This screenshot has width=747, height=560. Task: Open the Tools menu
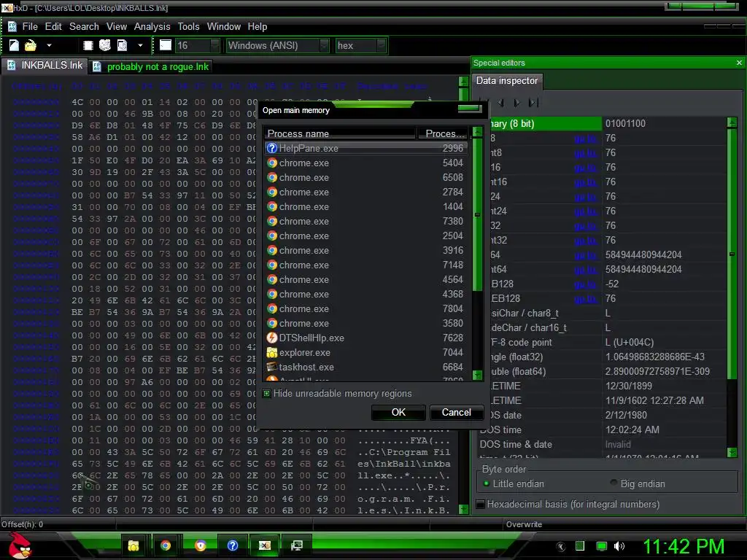(x=188, y=27)
